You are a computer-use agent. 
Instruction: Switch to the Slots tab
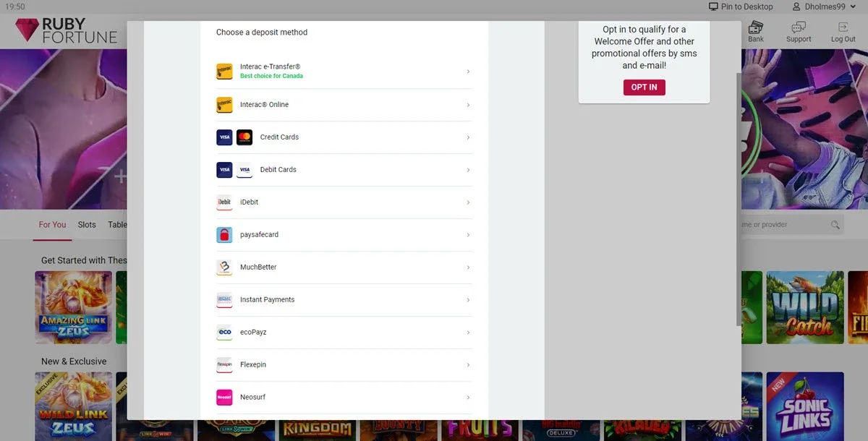point(87,225)
